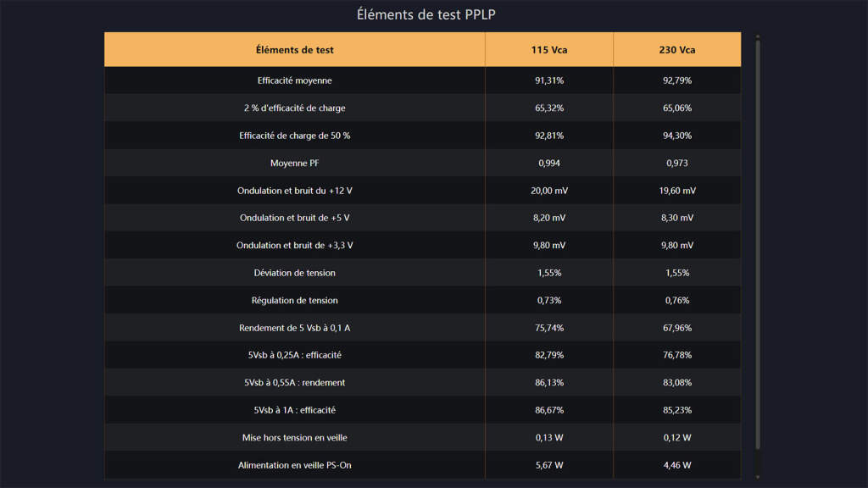Click the 0,76% voltage regulation value

[676, 300]
